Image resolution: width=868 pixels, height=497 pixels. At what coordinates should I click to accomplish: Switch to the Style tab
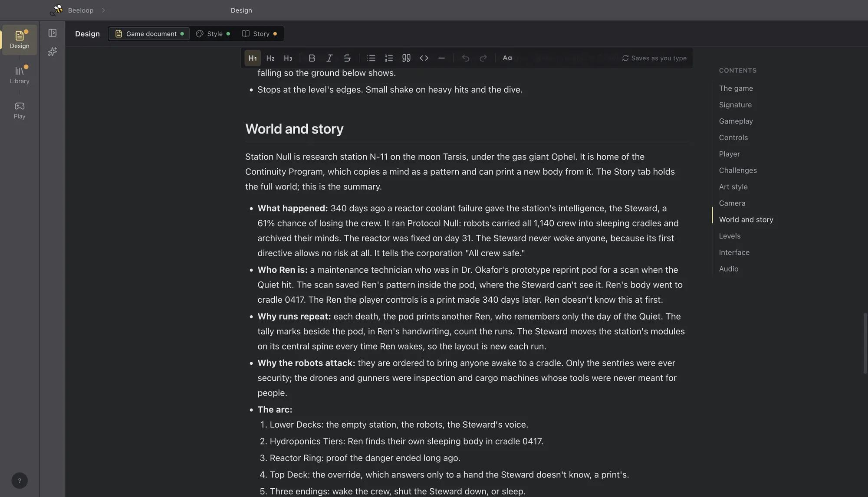tap(213, 34)
